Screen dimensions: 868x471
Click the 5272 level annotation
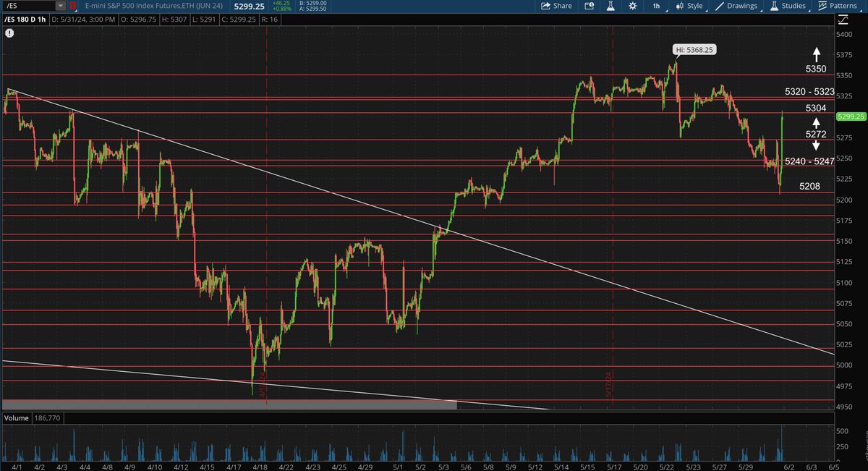pos(816,135)
